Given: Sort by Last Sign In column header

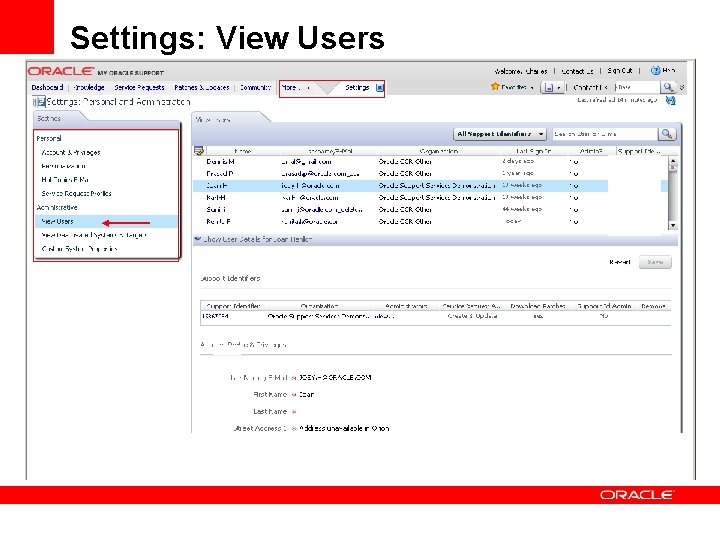Looking at the screenshot, I should (533, 151).
